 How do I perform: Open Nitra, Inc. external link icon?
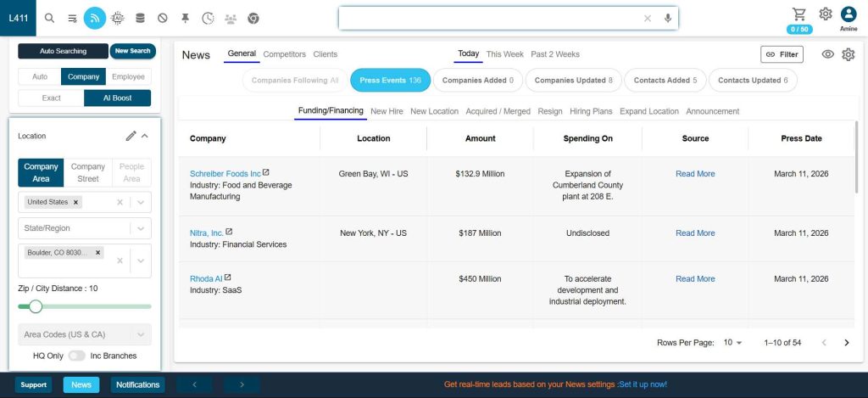[x=229, y=232]
